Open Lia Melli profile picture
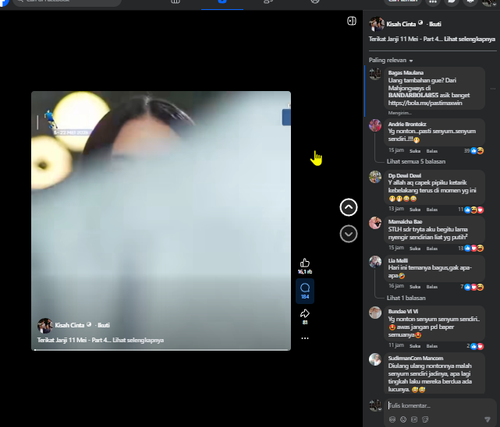Viewport: 500px width, 427px height. click(375, 262)
